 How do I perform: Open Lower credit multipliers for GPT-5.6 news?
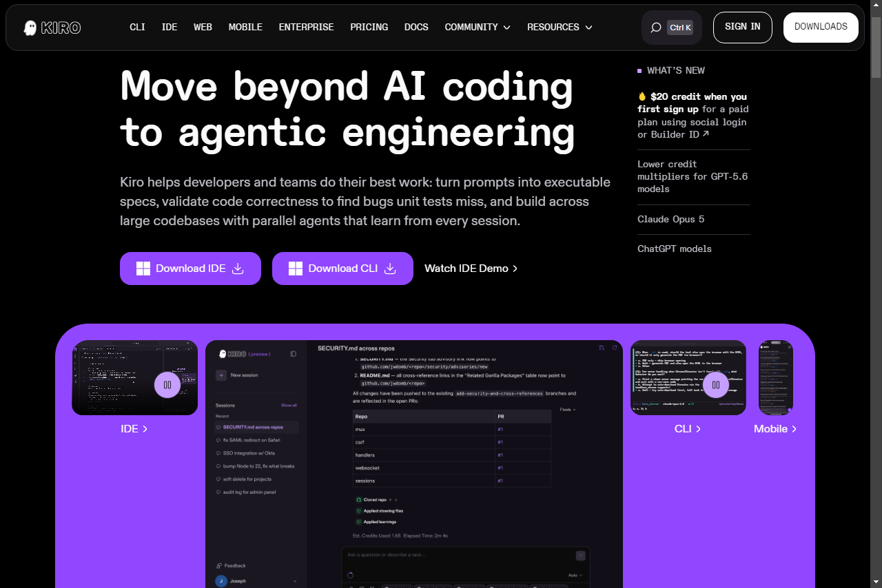pos(693,176)
